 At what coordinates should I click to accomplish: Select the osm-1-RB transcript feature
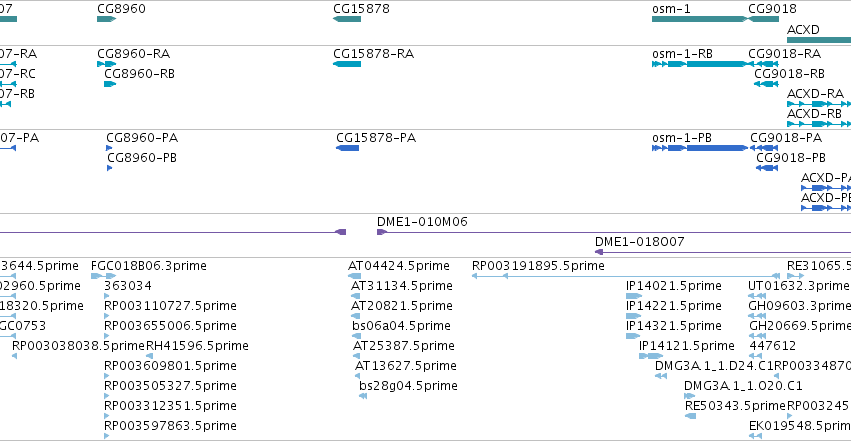point(700,64)
